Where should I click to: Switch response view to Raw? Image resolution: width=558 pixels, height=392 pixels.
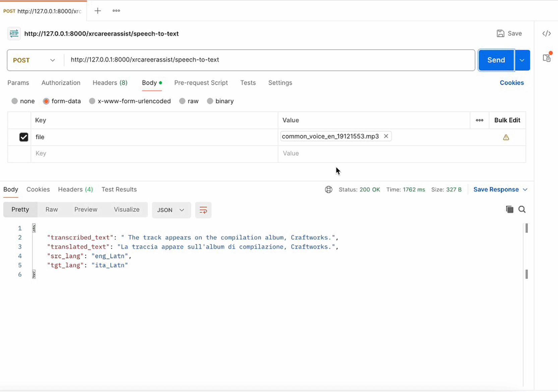[52, 210]
